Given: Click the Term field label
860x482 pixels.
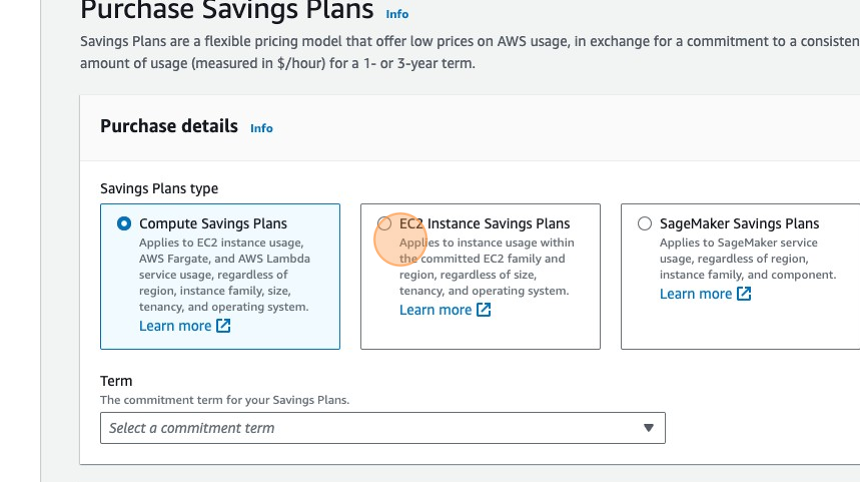Looking at the screenshot, I should tap(116, 381).
